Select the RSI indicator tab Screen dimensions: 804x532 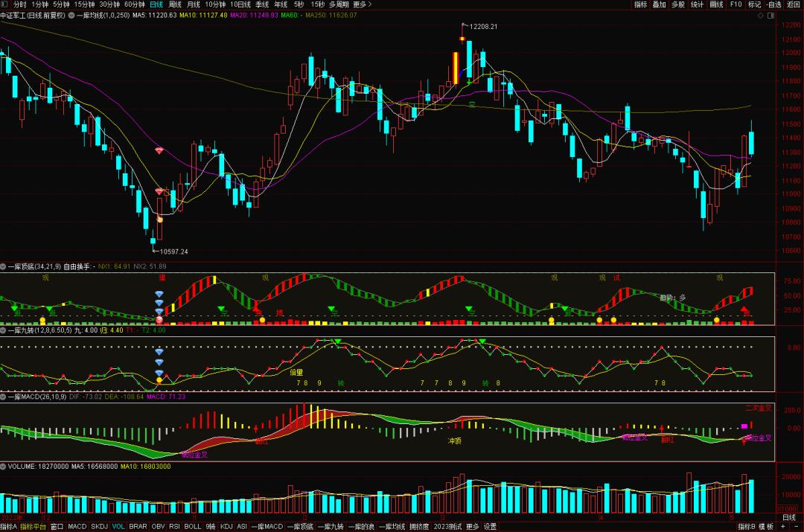pyautogui.click(x=174, y=526)
